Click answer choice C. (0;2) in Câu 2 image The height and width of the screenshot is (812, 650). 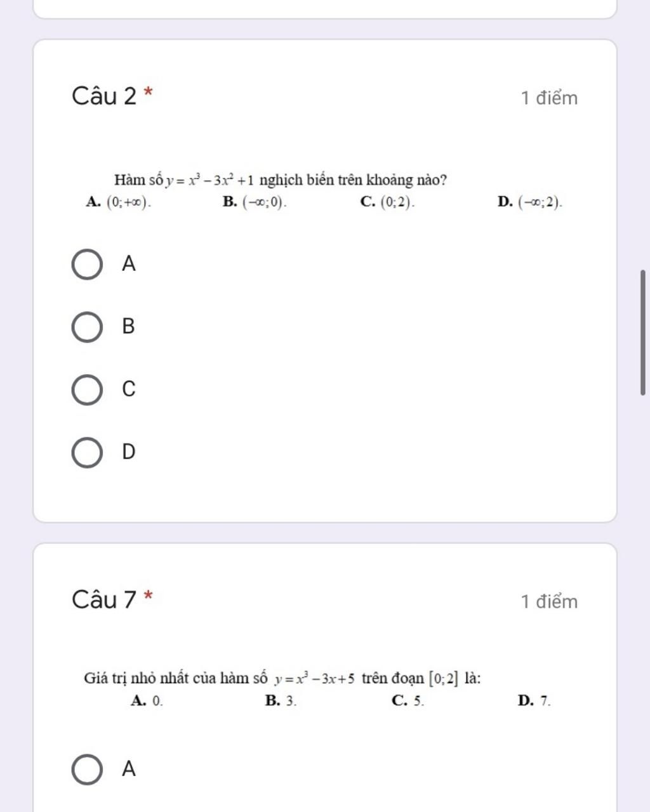[x=388, y=202]
